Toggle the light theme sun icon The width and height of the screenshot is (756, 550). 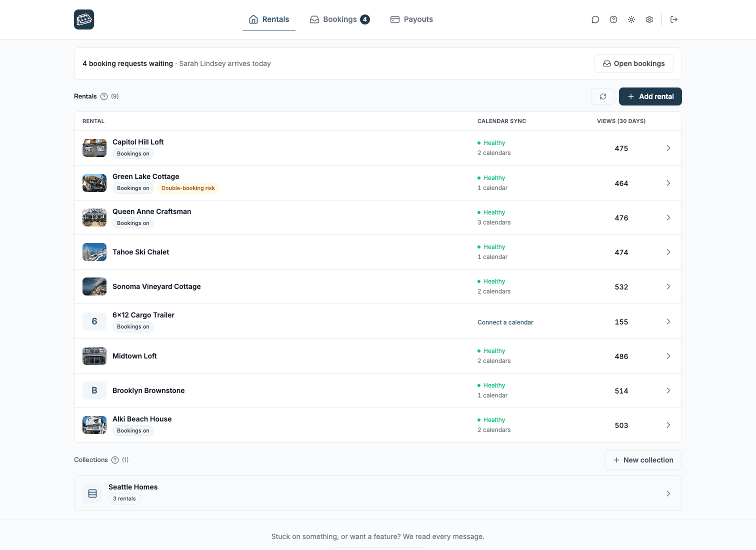pos(631,19)
